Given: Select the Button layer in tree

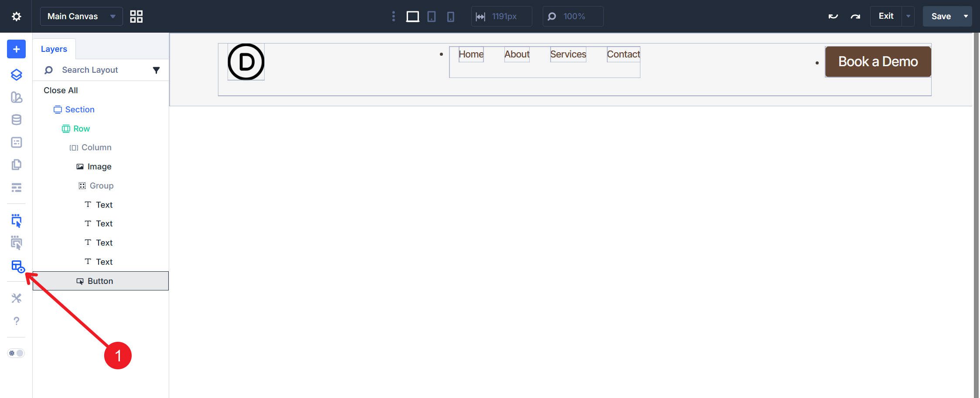Looking at the screenshot, I should pos(100,281).
